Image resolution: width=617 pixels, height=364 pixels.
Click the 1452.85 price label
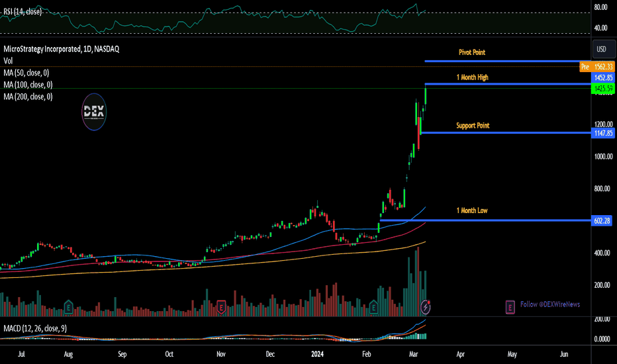(x=603, y=77)
